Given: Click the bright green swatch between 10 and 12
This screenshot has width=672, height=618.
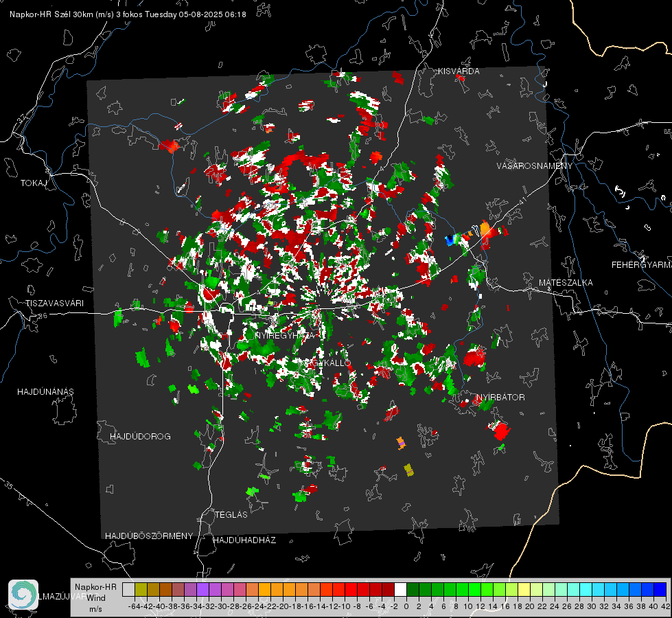Looking at the screenshot, I should [474, 590].
